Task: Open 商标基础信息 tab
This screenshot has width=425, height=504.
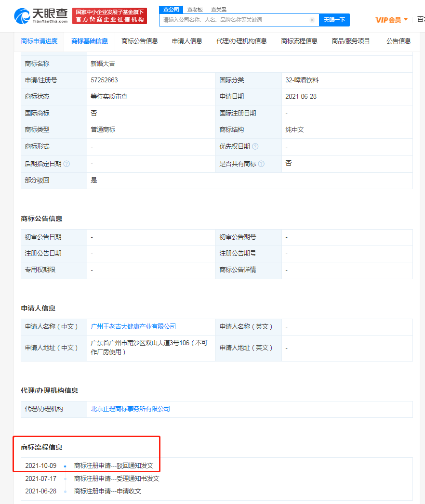Action: click(x=90, y=41)
